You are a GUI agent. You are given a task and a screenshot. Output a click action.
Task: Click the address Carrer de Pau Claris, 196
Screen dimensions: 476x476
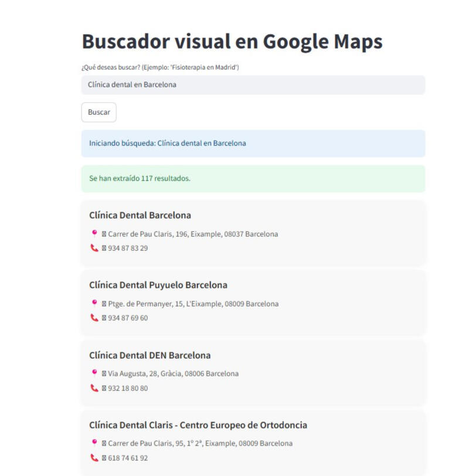click(192, 234)
